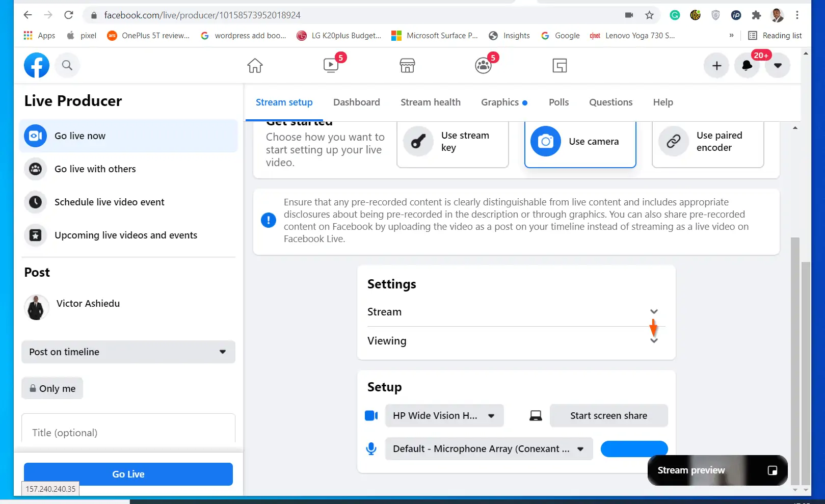Switch to the Polls tab
The image size is (825, 504).
point(558,102)
